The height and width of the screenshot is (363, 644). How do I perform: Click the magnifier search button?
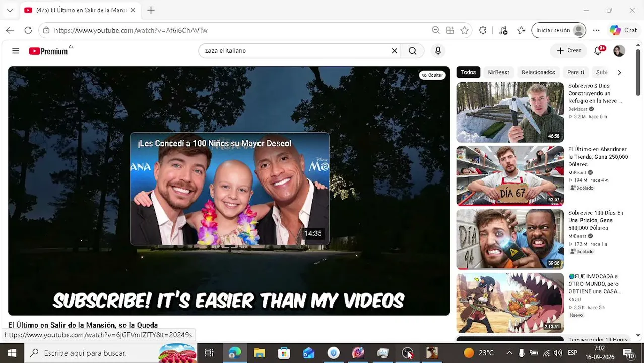pos(413,51)
